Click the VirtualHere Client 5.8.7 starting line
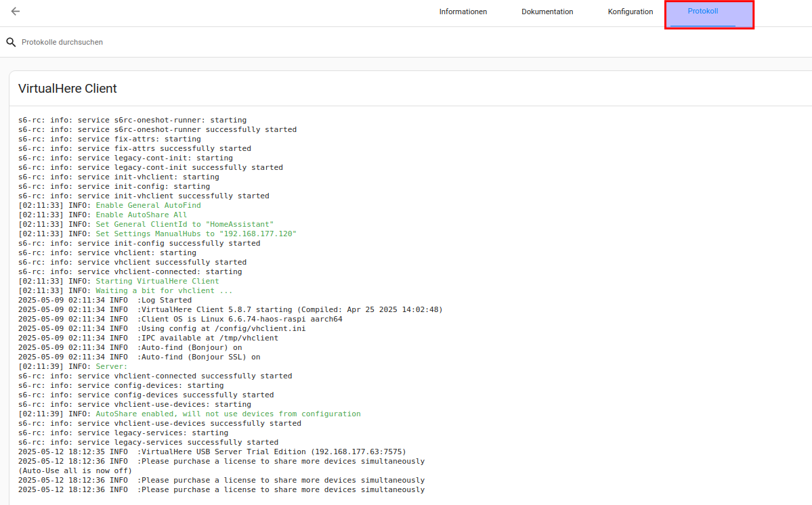Viewport: 812px width, 505px height. (x=290, y=309)
